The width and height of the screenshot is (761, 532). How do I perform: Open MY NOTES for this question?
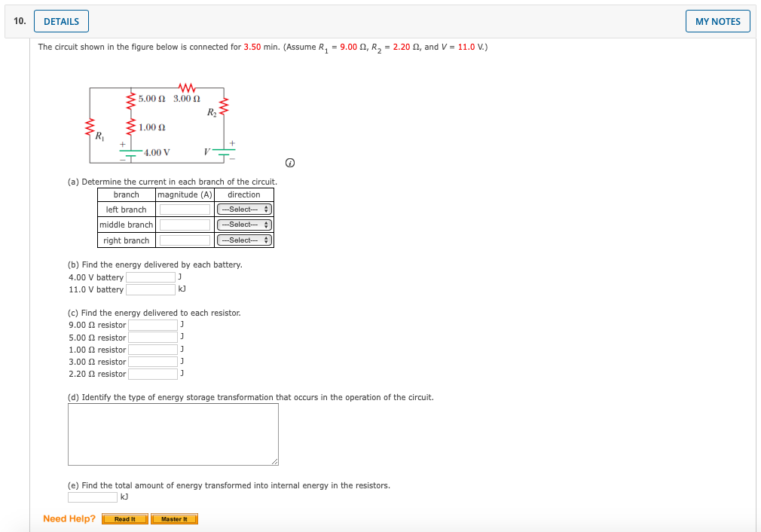718,21
